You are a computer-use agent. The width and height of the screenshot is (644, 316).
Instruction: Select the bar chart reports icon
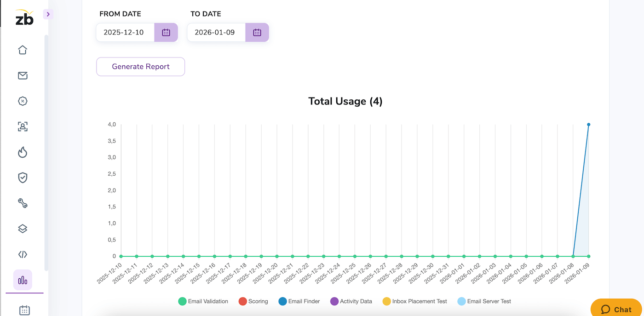pyautogui.click(x=23, y=280)
